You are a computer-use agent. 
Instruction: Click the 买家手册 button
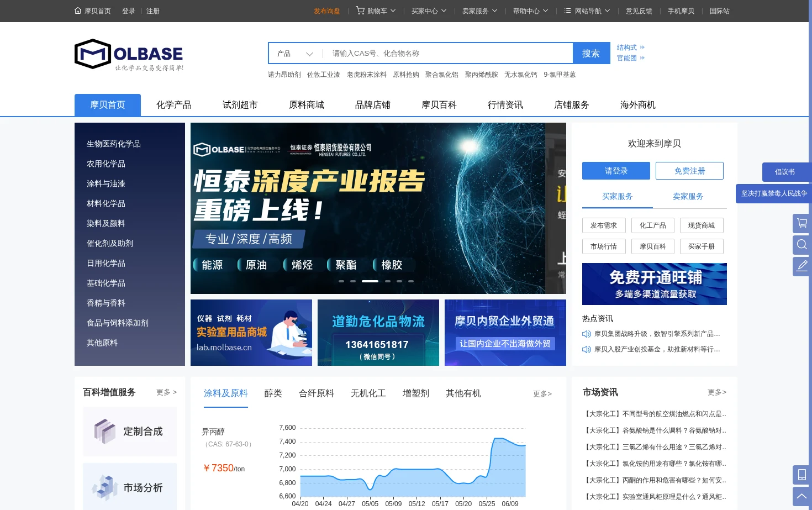click(x=702, y=246)
